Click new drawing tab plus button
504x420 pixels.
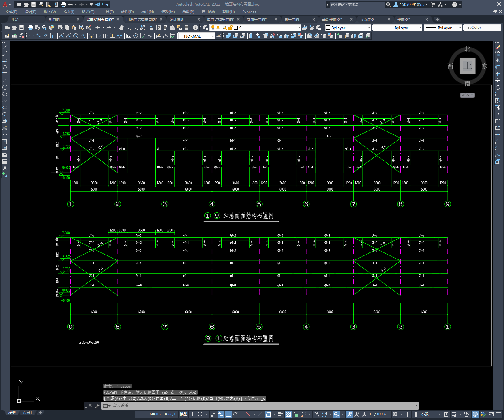438,20
